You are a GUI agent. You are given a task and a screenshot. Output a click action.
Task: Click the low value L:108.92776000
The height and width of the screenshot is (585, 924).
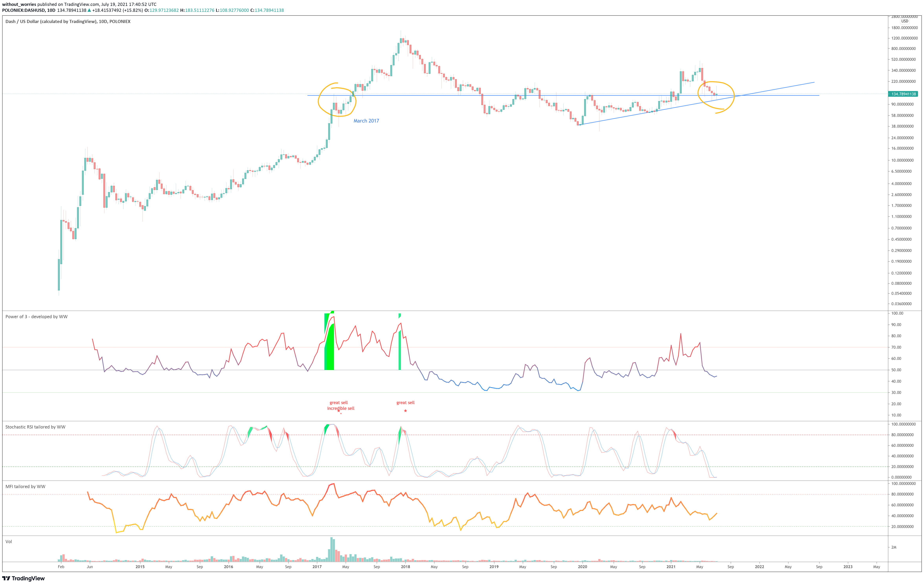233,10
